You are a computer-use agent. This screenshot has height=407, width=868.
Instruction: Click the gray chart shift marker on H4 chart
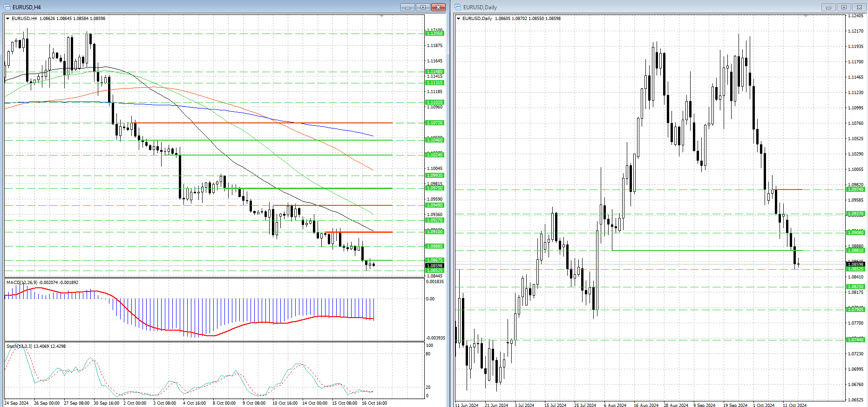(382, 16)
